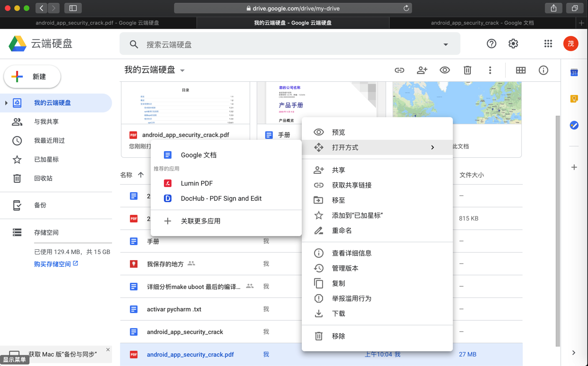This screenshot has width=588, height=366.
Task: Click the map preview thumbnail
Action: click(457, 102)
